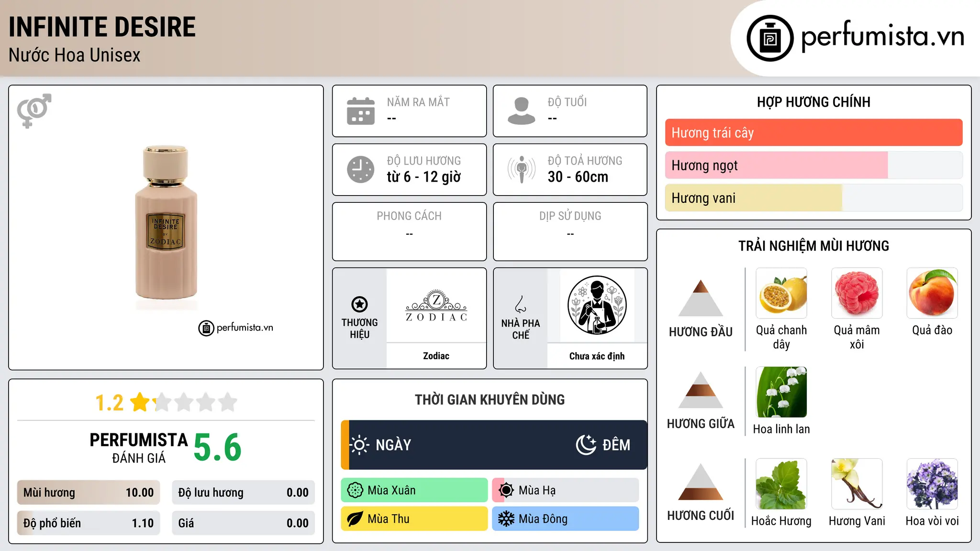The image size is (980, 551).
Task: Select the Mùa Hạ season tag
Action: 566,490
